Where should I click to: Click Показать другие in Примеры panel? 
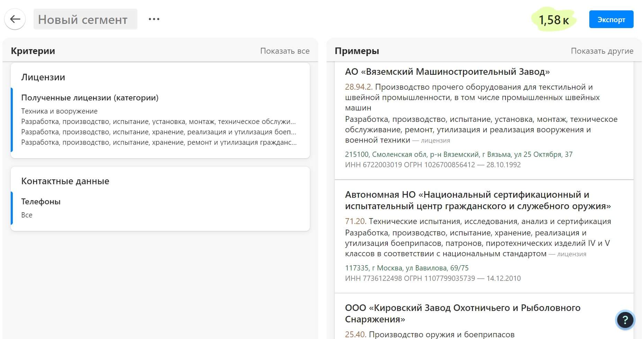click(602, 51)
